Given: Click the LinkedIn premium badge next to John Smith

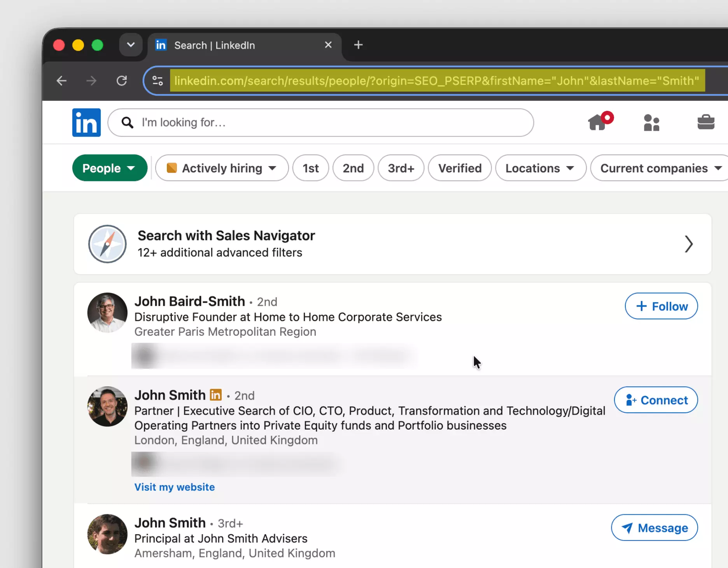Looking at the screenshot, I should point(216,395).
